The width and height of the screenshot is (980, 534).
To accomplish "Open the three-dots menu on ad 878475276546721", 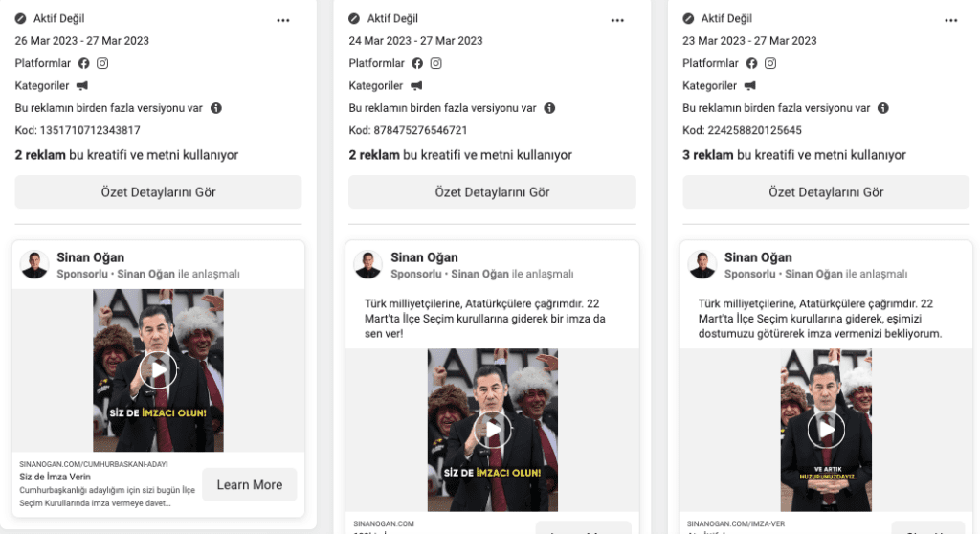I will [617, 20].
